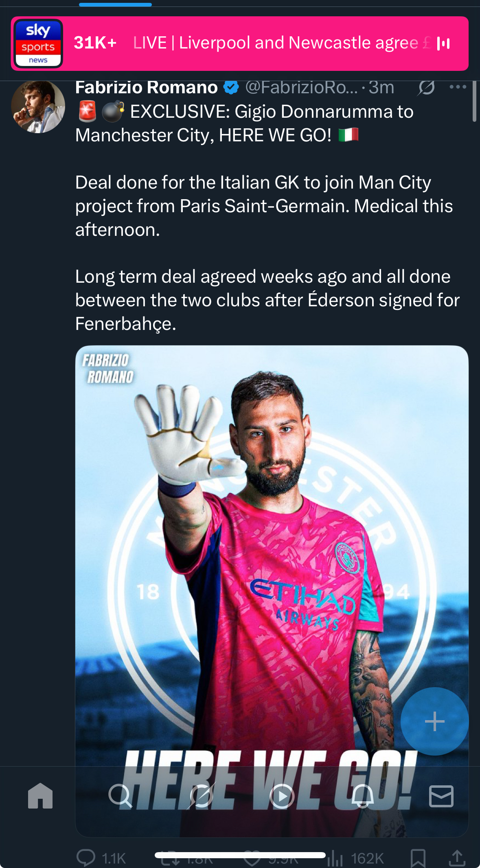The height and width of the screenshot is (868, 480).
Task: Open the three-dot more menu on post
Action: point(458,87)
